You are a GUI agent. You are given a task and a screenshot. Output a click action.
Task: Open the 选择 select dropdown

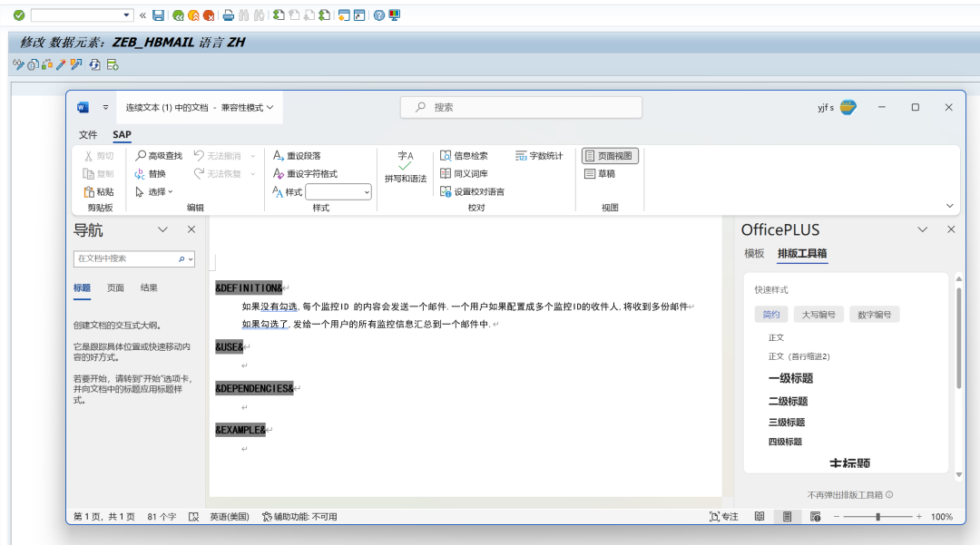tap(170, 191)
